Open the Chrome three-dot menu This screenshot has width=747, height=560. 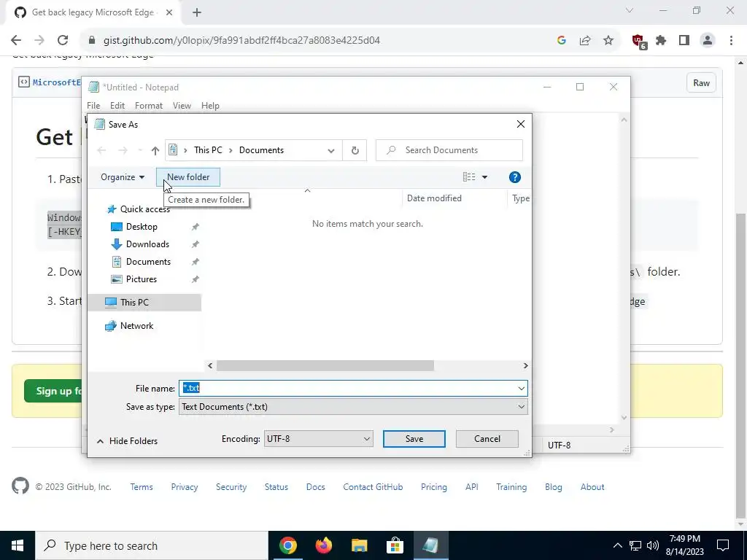731,41
